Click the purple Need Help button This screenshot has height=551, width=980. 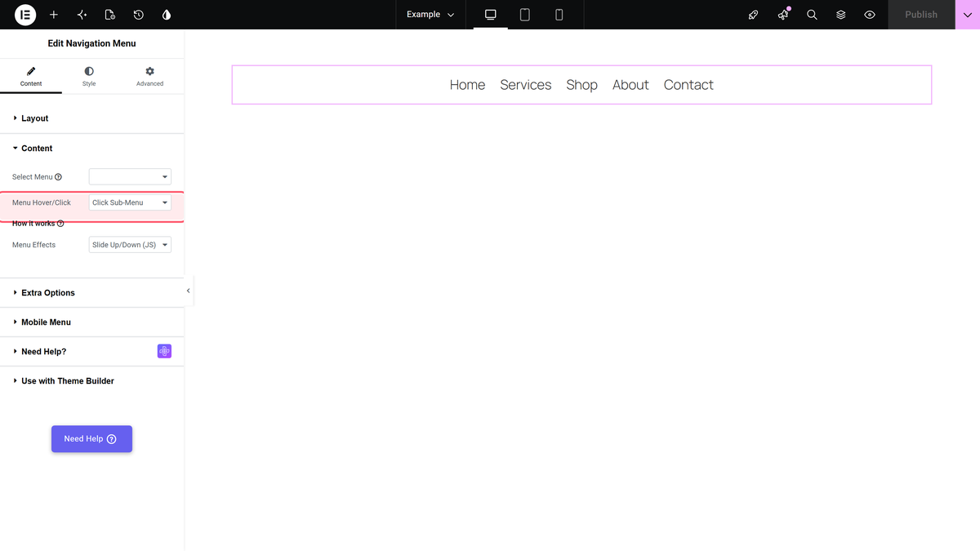91,439
